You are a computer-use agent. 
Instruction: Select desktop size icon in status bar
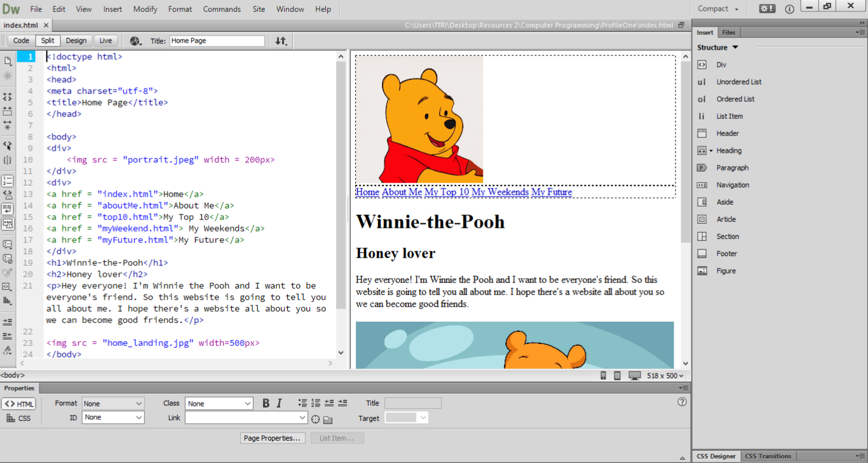[634, 376]
